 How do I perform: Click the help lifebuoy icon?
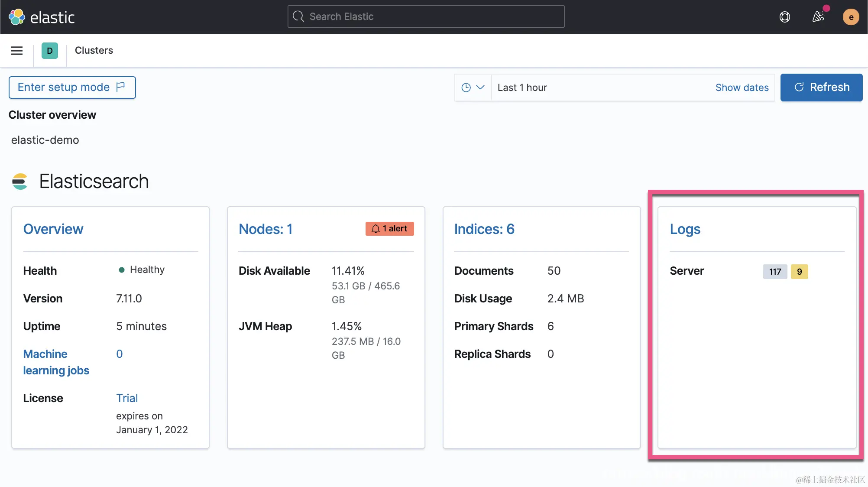tap(784, 17)
